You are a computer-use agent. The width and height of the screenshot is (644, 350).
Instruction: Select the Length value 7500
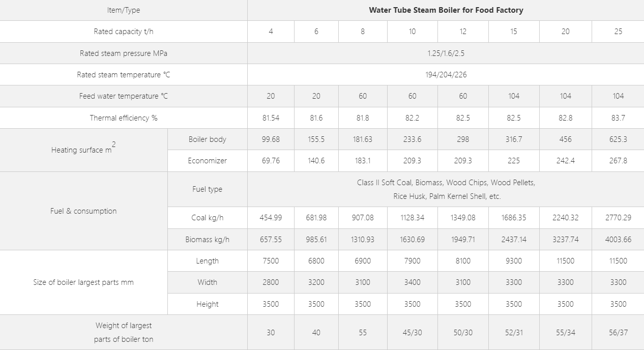(x=271, y=260)
